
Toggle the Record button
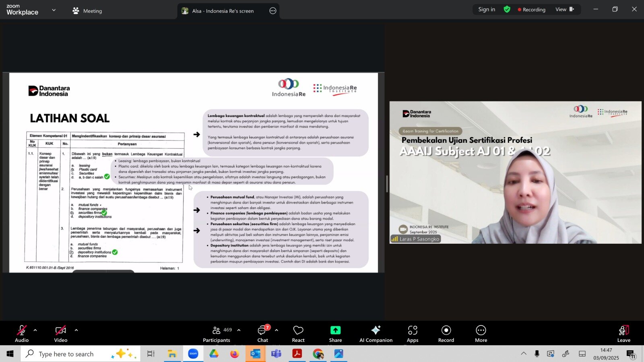[x=446, y=333]
